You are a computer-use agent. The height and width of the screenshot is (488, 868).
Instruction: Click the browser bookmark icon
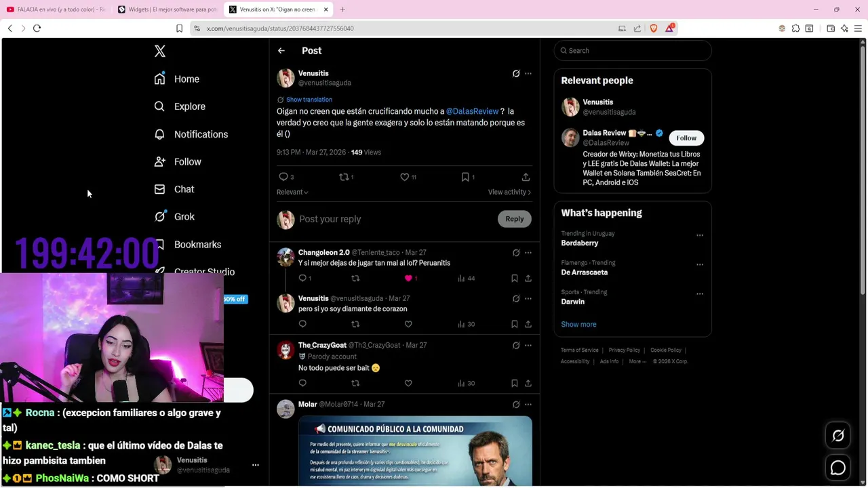[179, 28]
